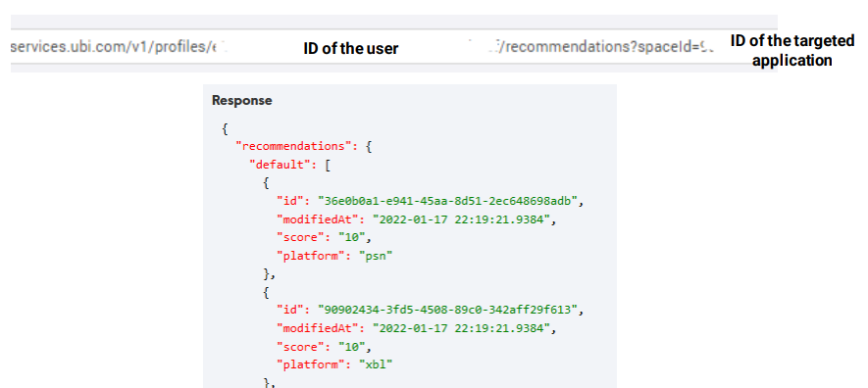Select the id value starting 36e0b0a1
The image size is (868, 388).
click(448, 201)
